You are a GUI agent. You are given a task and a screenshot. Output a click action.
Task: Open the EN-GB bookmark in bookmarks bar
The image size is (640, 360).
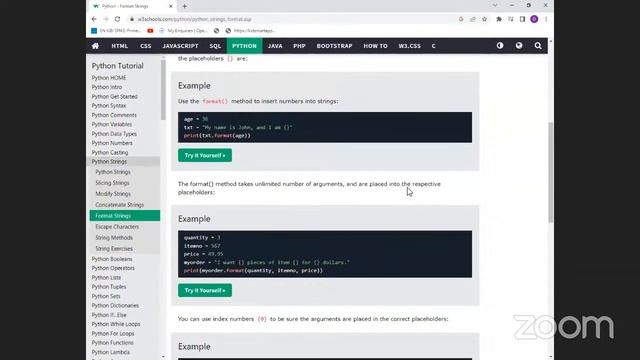pyautogui.click(x=116, y=31)
